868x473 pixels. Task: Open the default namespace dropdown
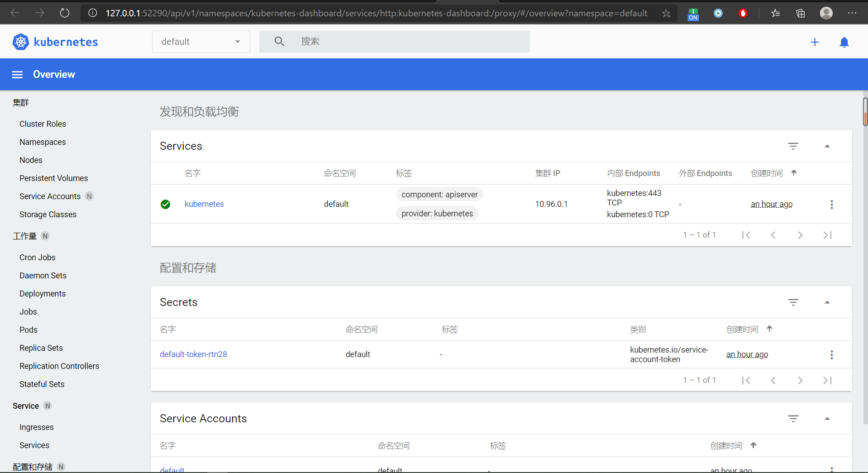click(x=201, y=42)
